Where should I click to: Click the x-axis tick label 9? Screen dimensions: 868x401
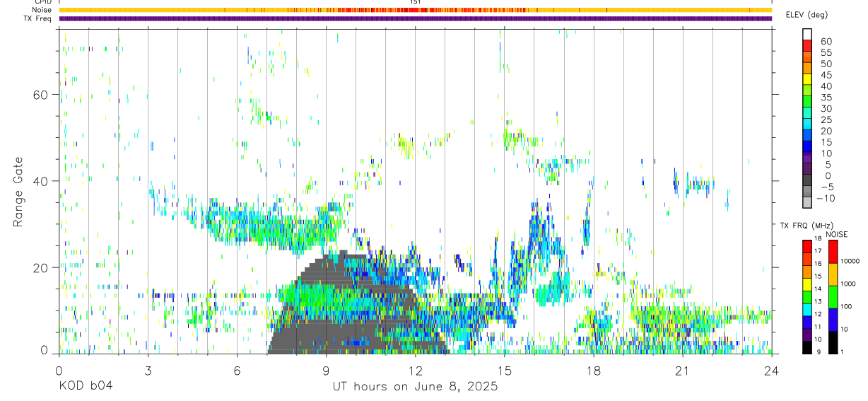point(326,370)
